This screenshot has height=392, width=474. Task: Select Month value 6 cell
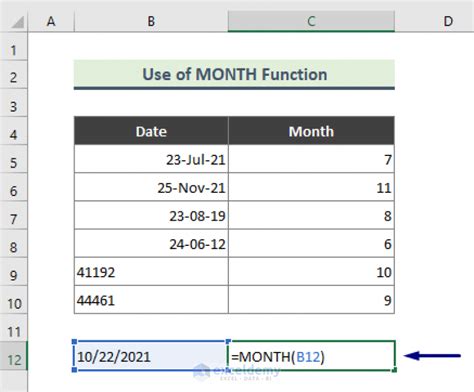pyautogui.click(x=311, y=243)
